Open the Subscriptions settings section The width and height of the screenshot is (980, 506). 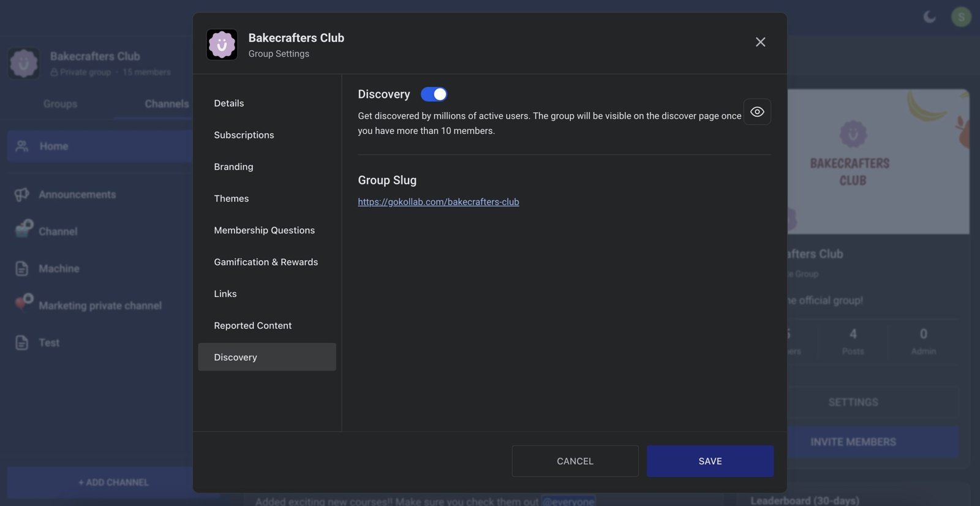tap(244, 135)
